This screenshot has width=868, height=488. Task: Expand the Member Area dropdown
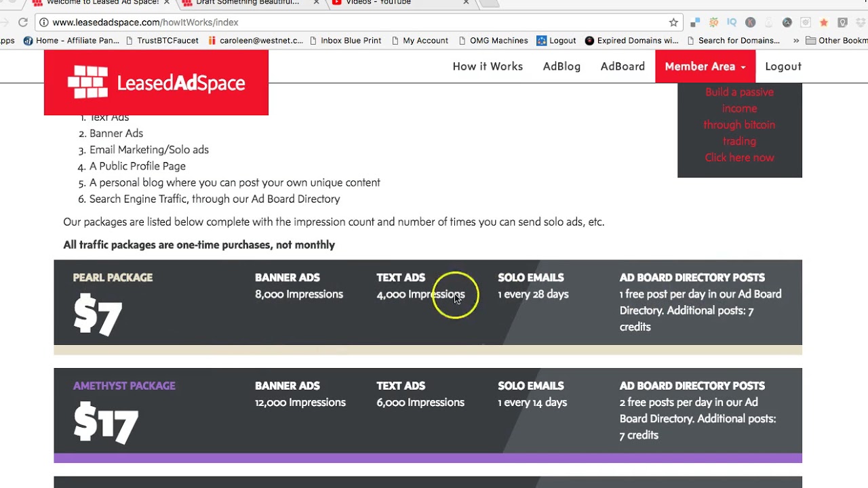click(705, 66)
